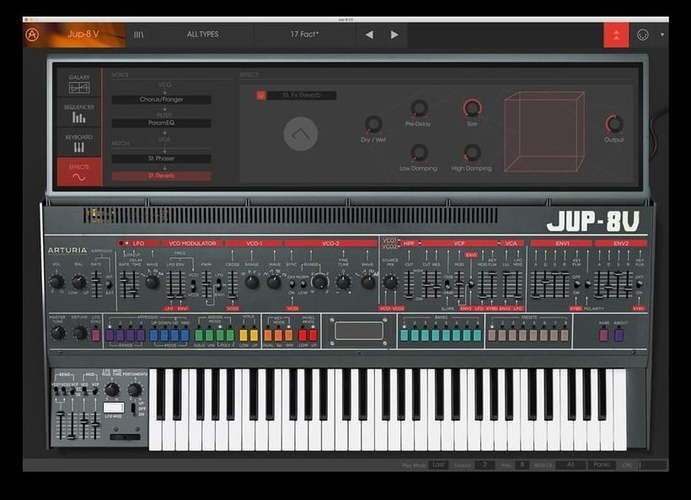Viewport: 691px width, 500px height.
Task: Turn the Source Mix knob
Action: coord(390,281)
